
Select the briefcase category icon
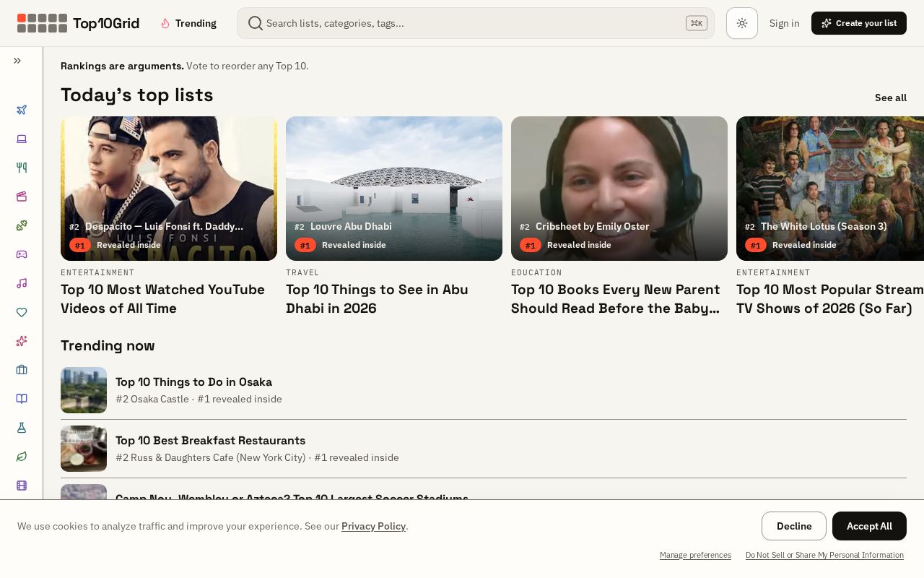pyautogui.click(x=22, y=370)
